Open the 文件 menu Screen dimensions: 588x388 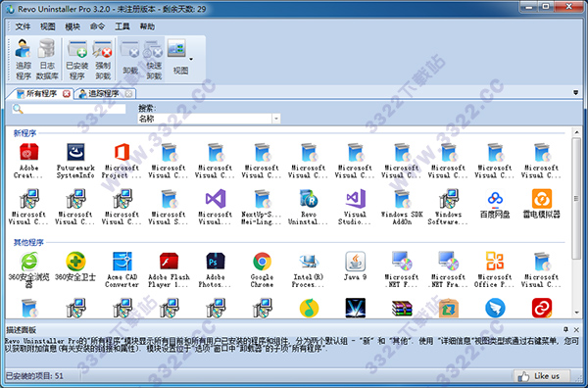[x=23, y=26]
